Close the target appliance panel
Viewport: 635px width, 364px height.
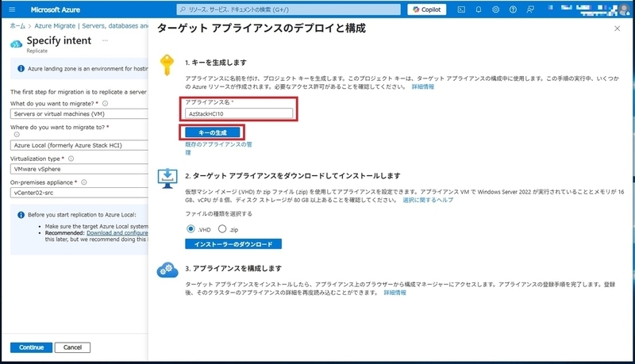617,29
